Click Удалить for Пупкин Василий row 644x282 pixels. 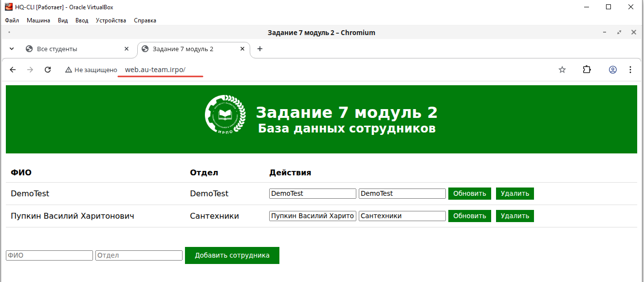pos(515,216)
